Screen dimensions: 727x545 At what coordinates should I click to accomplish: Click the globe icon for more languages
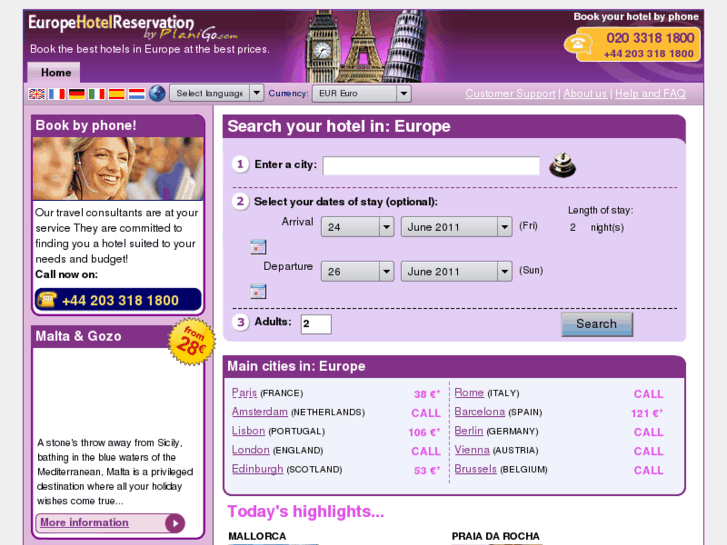pos(157,94)
